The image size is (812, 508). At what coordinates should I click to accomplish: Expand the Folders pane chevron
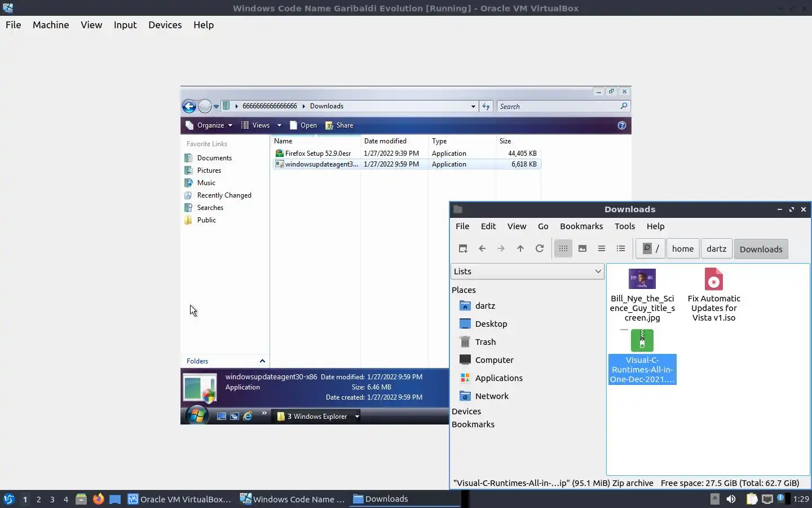[x=262, y=361]
